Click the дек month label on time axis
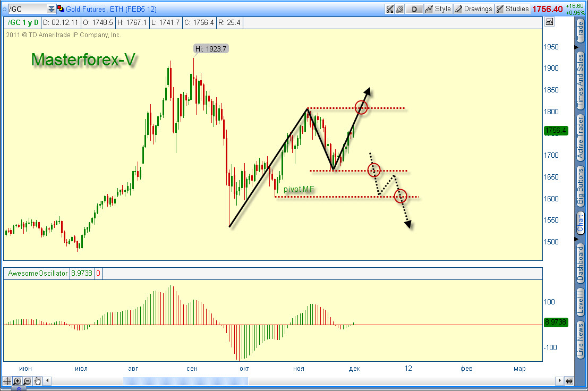This screenshot has height=391, width=588. pyautogui.click(x=354, y=369)
